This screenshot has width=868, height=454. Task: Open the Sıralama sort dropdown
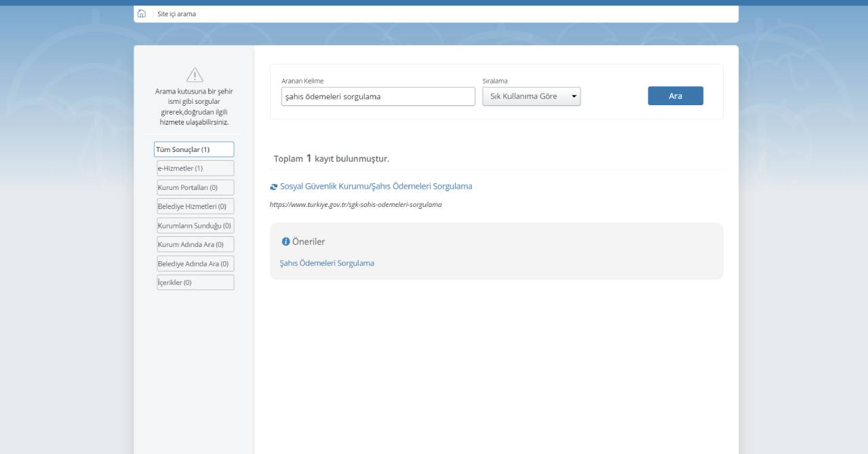tap(531, 96)
